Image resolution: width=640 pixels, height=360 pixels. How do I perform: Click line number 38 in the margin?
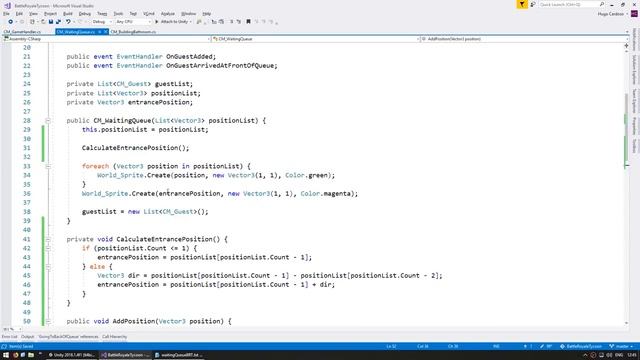click(x=27, y=212)
